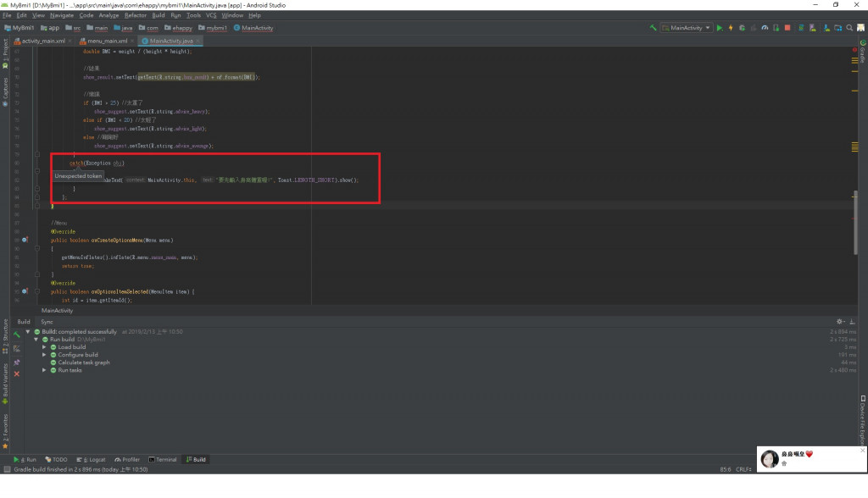The image size is (868, 498).
Task: Open the Profiler tool window button
Action: point(127,460)
